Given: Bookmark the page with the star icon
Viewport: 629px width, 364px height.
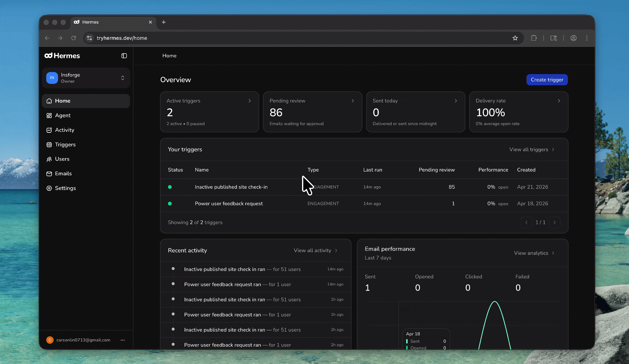Looking at the screenshot, I should [x=515, y=38].
